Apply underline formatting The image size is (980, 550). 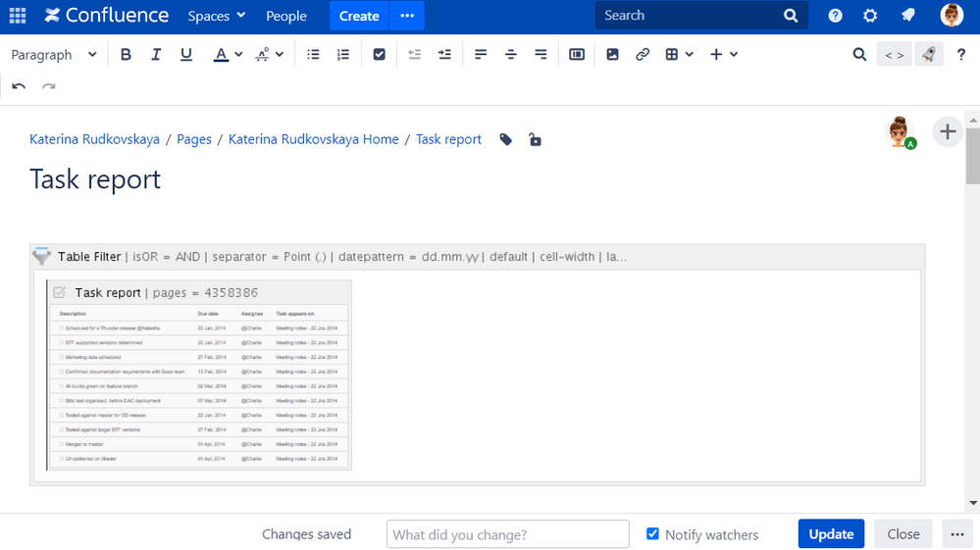pos(185,55)
